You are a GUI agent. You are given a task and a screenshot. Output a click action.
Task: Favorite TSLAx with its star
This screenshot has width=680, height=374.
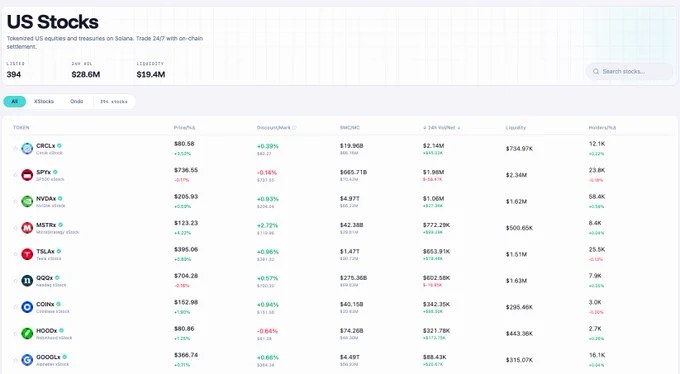pos(16,254)
